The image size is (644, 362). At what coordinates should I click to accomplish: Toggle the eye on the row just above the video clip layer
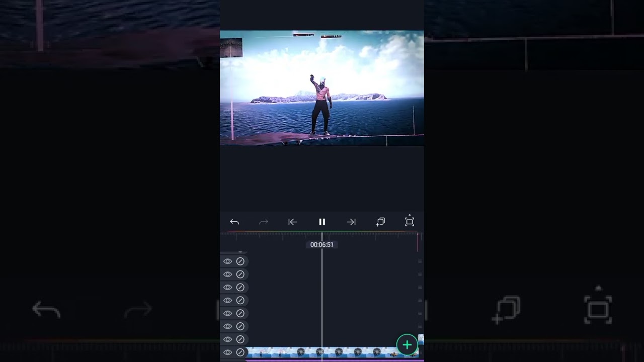(x=227, y=339)
